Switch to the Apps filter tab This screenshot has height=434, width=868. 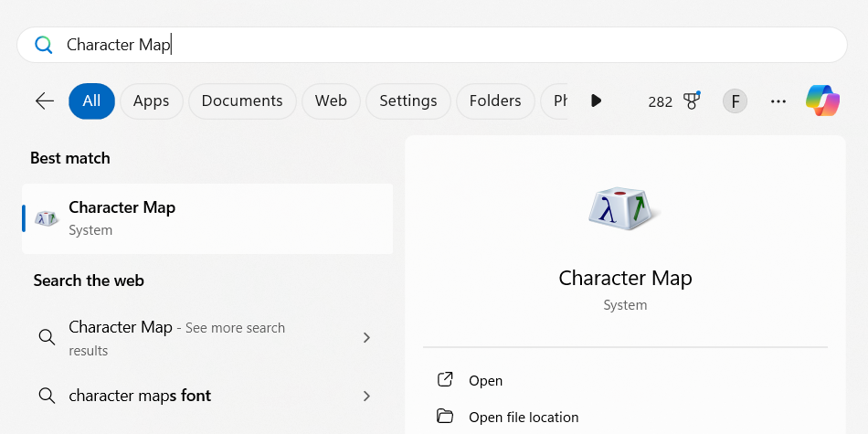151,101
